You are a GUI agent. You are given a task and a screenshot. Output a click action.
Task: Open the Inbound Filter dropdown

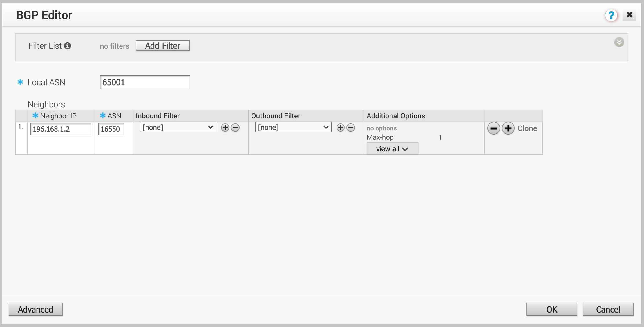tap(178, 127)
